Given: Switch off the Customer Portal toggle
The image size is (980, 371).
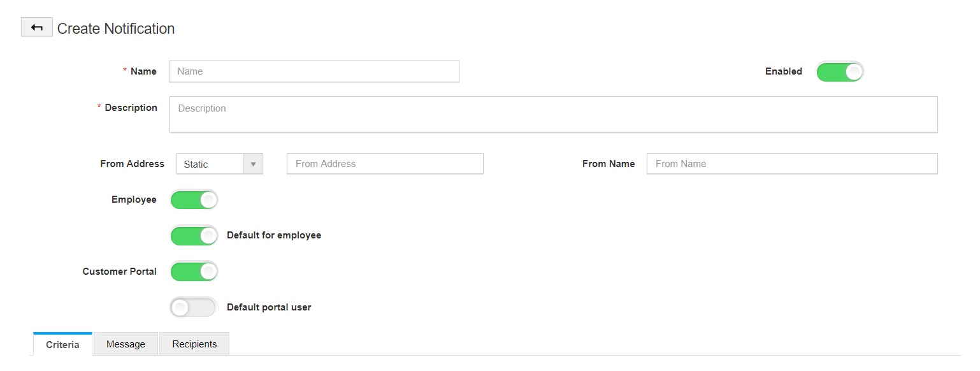Looking at the screenshot, I should (194, 272).
